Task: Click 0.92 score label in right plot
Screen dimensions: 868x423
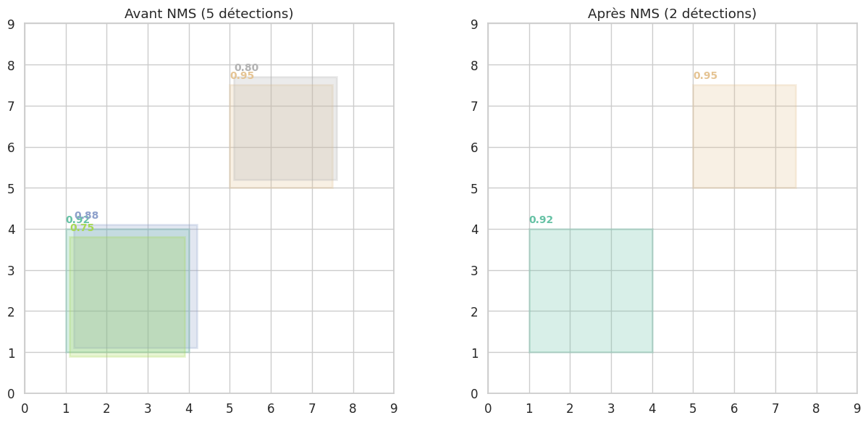Action: click(x=541, y=220)
